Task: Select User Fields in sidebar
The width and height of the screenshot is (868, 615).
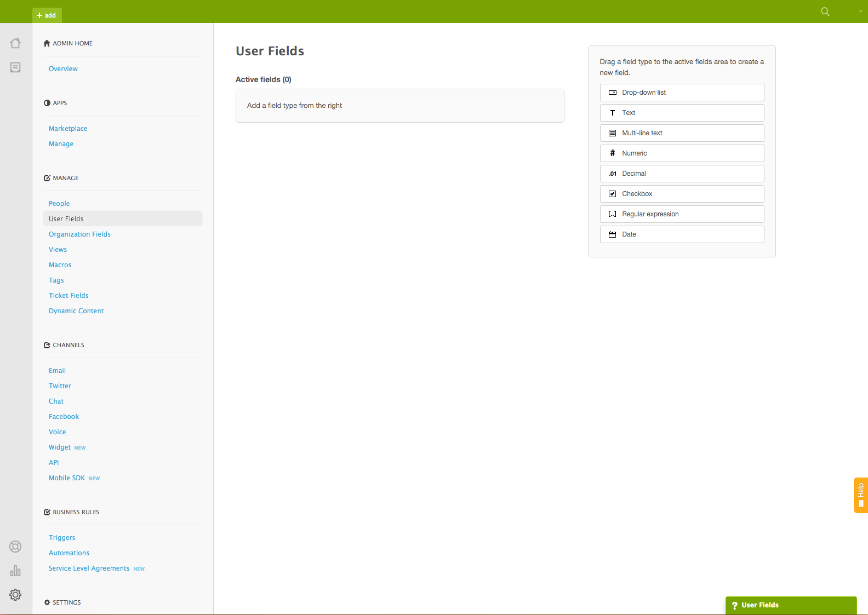Action: (x=123, y=219)
